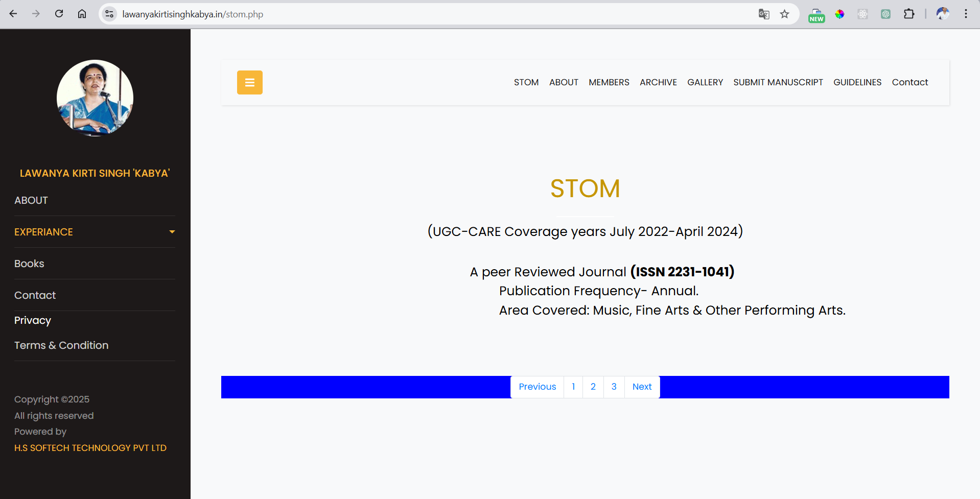Click the circular profile photo

click(95, 98)
